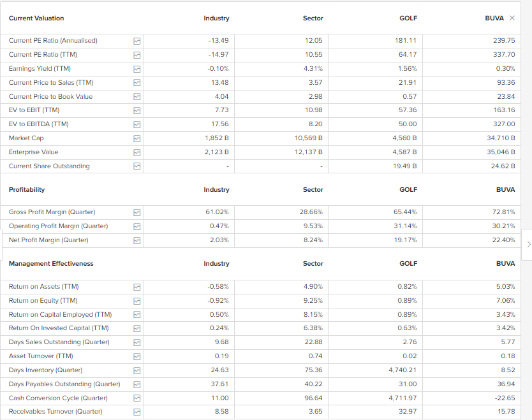Image resolution: width=532 pixels, height=420 pixels.
Task: Open chart for Market Cap row
Action: (x=137, y=138)
